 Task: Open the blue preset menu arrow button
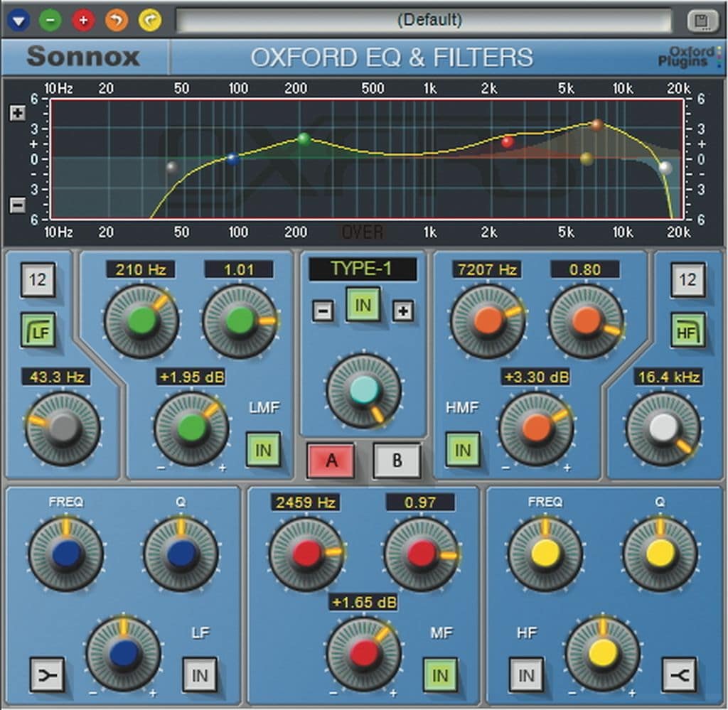(18, 20)
